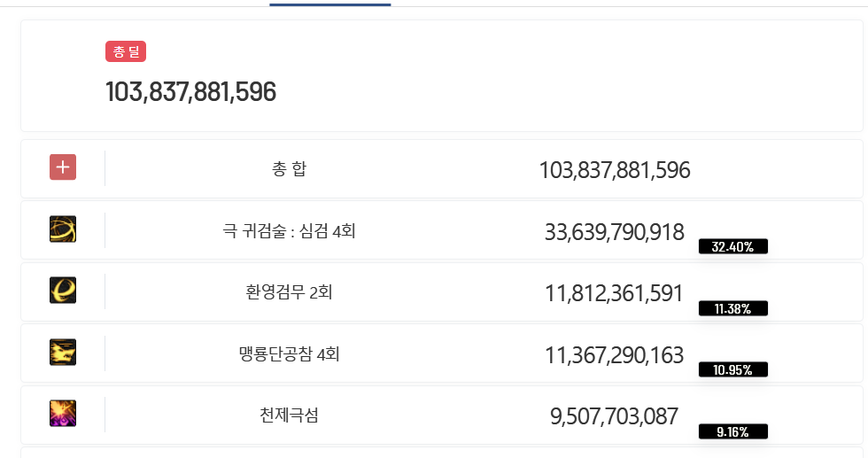Click the 11.38% percentage badge
868x458 pixels.
coord(733,308)
